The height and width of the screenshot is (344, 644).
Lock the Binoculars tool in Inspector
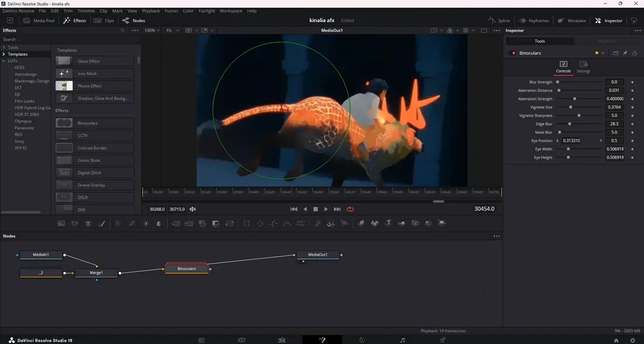pos(635,53)
